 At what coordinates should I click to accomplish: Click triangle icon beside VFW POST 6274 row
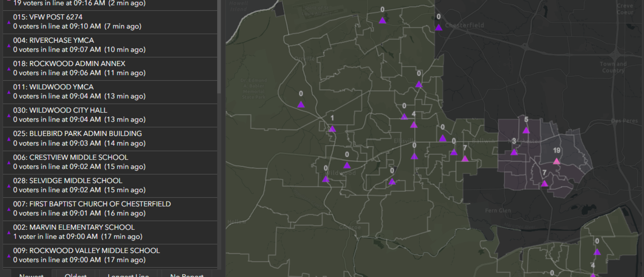(x=9, y=22)
